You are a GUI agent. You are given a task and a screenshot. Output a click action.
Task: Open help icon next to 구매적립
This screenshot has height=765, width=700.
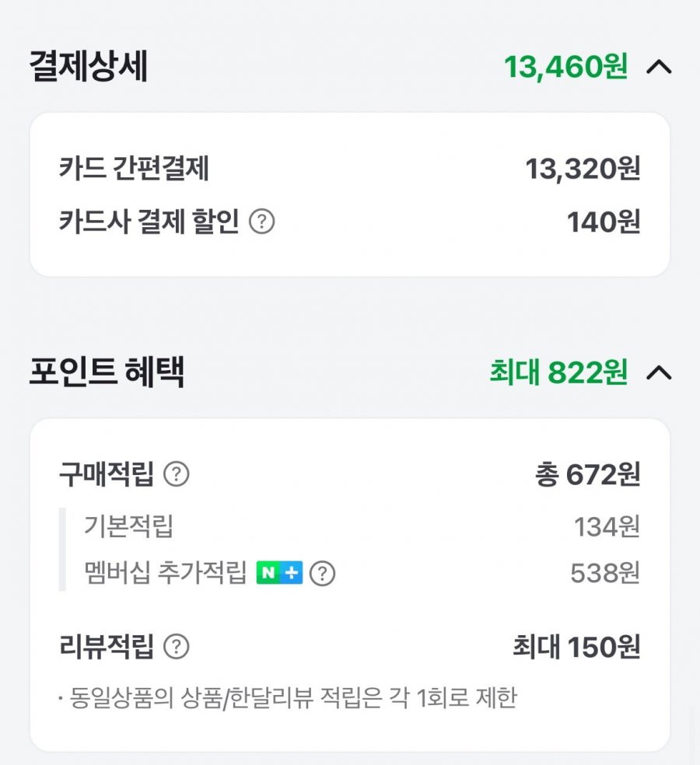[x=177, y=473]
